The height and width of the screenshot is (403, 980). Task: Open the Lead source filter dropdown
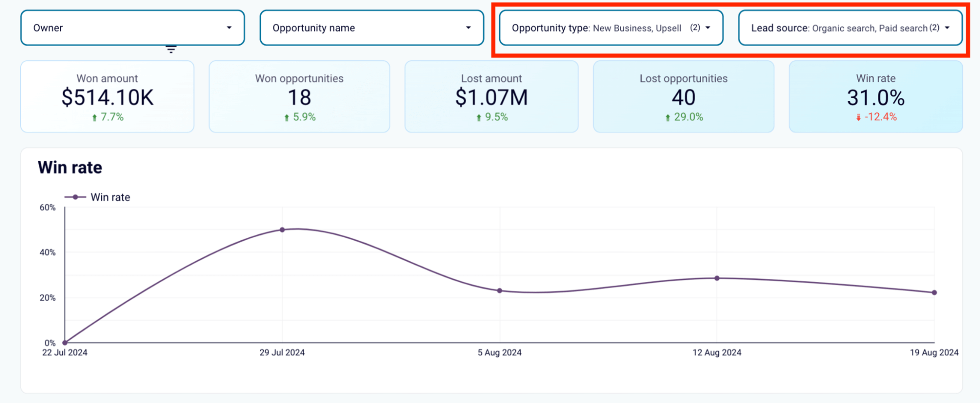[850, 28]
